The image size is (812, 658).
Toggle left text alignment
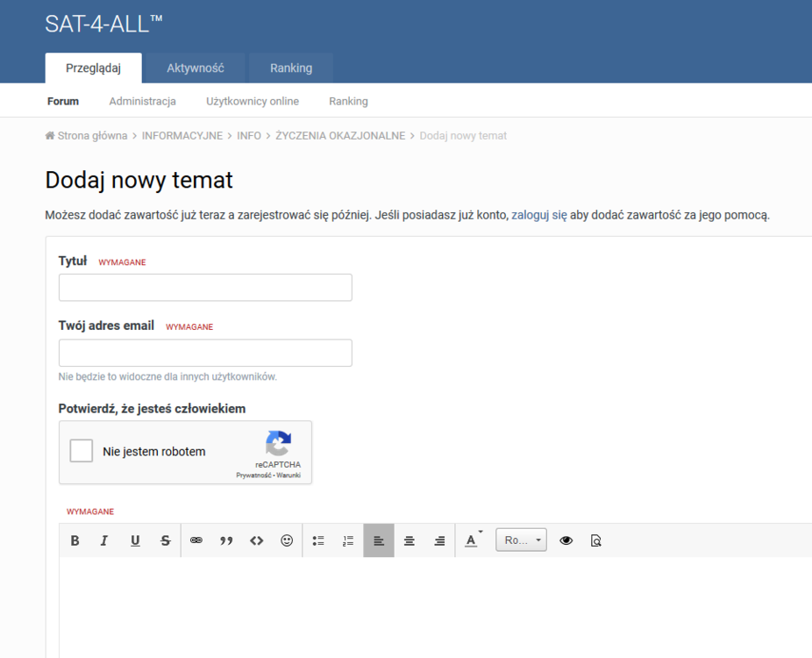[x=379, y=540]
